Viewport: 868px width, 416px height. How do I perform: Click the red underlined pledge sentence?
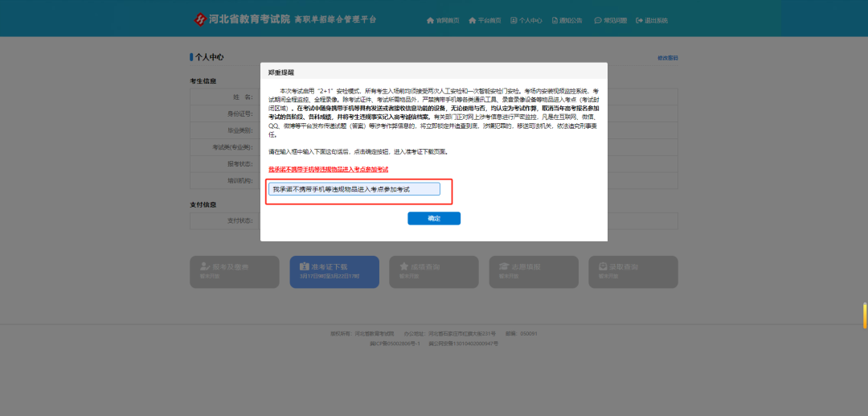pyautogui.click(x=328, y=170)
